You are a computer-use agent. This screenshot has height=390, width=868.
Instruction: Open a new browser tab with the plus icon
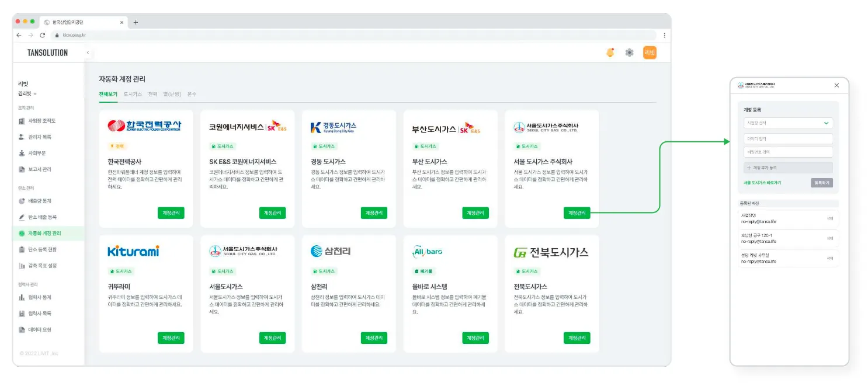[136, 22]
